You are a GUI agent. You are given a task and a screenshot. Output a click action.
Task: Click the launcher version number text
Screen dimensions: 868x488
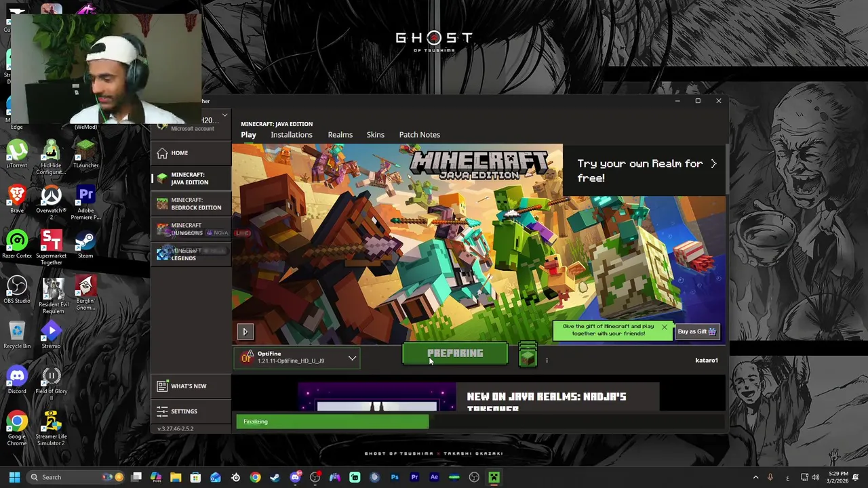176,428
